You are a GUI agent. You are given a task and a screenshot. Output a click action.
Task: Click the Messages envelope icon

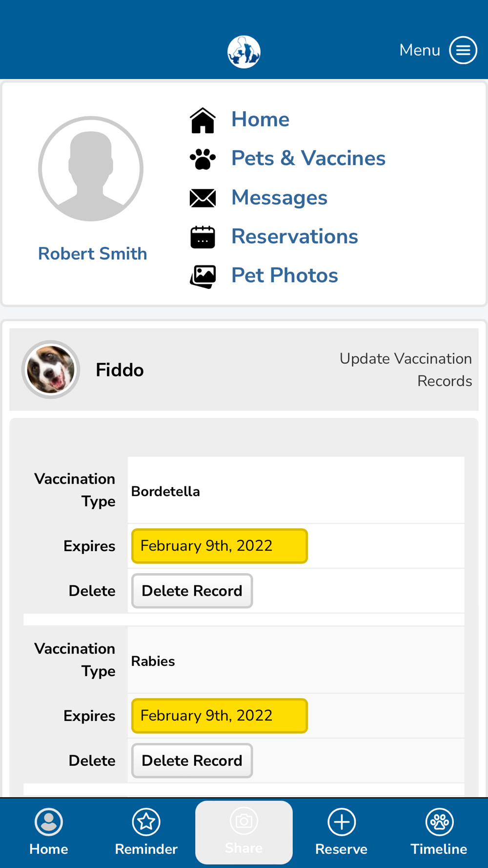tap(203, 198)
